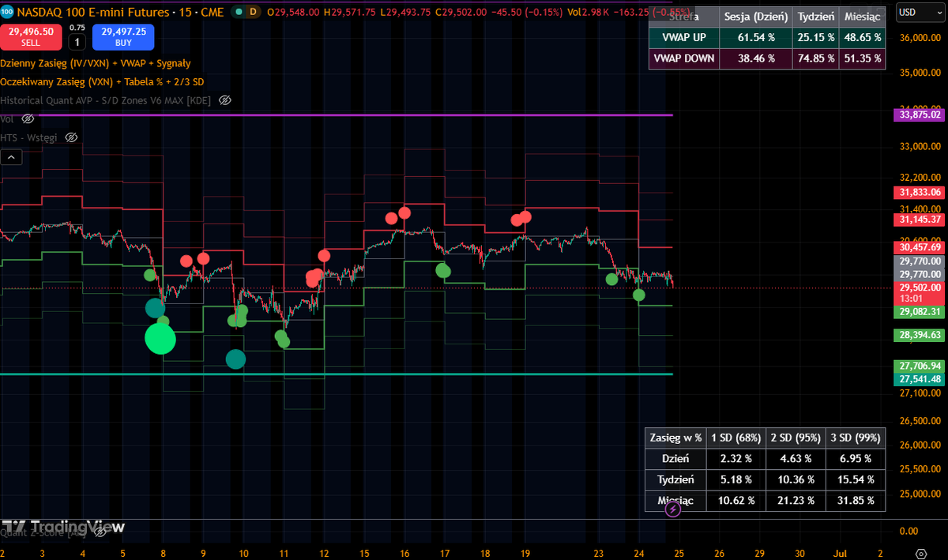The width and height of the screenshot is (948, 560).
Task: Click the 48.65 % monthly VWAP UP cell
Action: 862,37
